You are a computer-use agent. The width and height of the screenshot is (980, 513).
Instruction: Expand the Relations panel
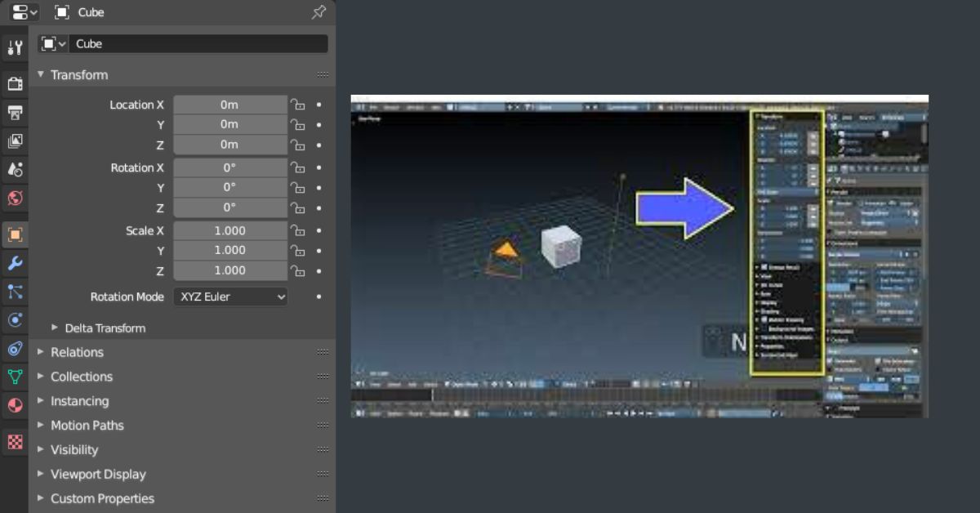point(41,352)
